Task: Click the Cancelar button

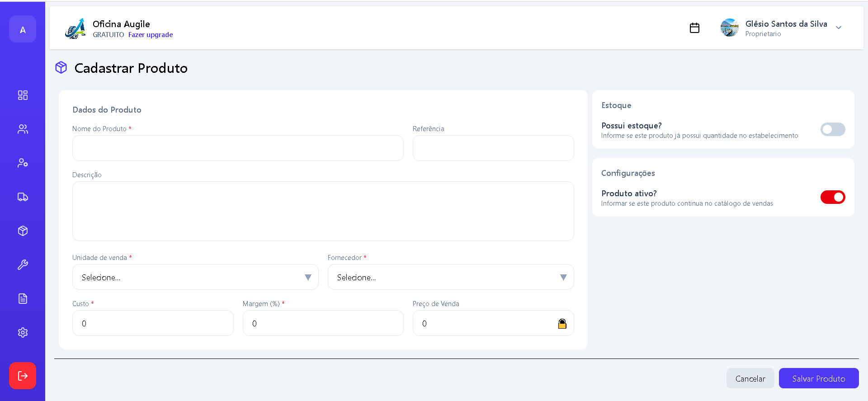Action: point(750,378)
